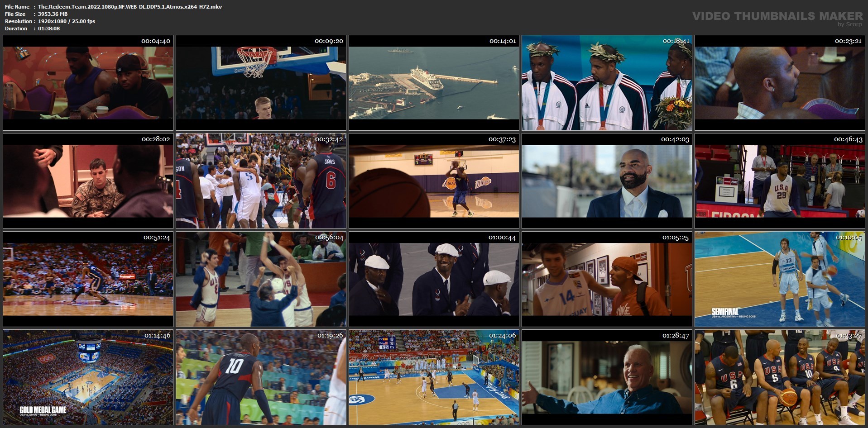Select the thumbnail at 00:46:43
Image resolution: width=868 pixels, height=428 pixels.
coord(780,181)
